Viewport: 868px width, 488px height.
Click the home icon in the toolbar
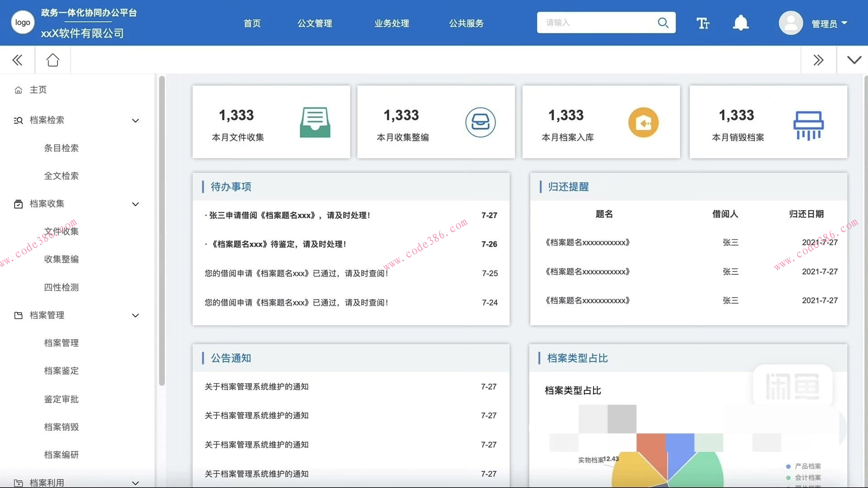point(52,59)
